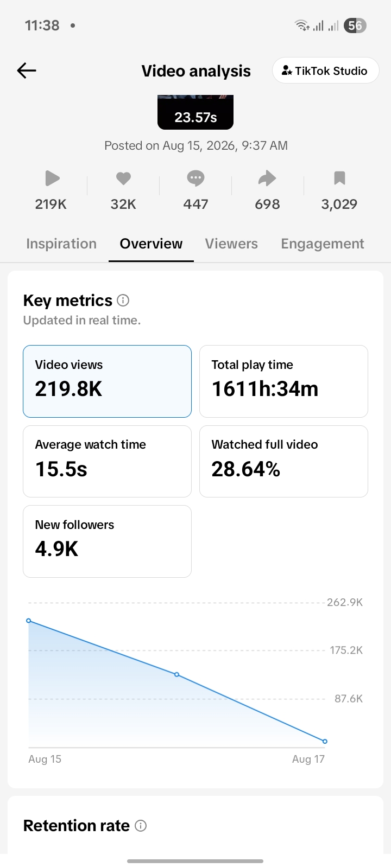
Task: Select the Average watch time card
Action: (x=108, y=461)
